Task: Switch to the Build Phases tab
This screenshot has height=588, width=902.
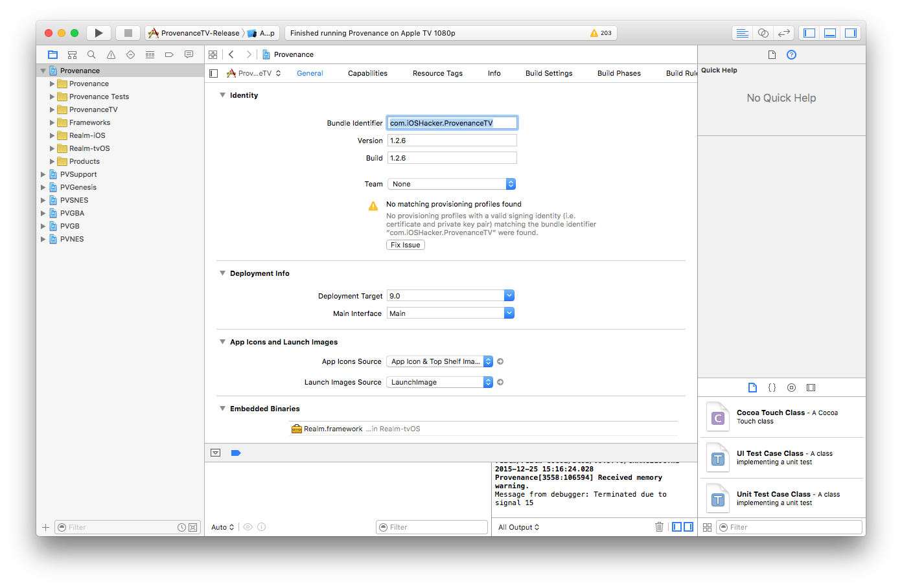Action: 619,73
